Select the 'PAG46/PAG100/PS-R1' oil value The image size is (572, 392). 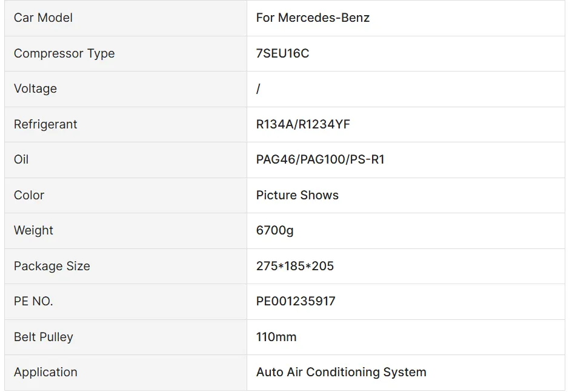point(320,159)
